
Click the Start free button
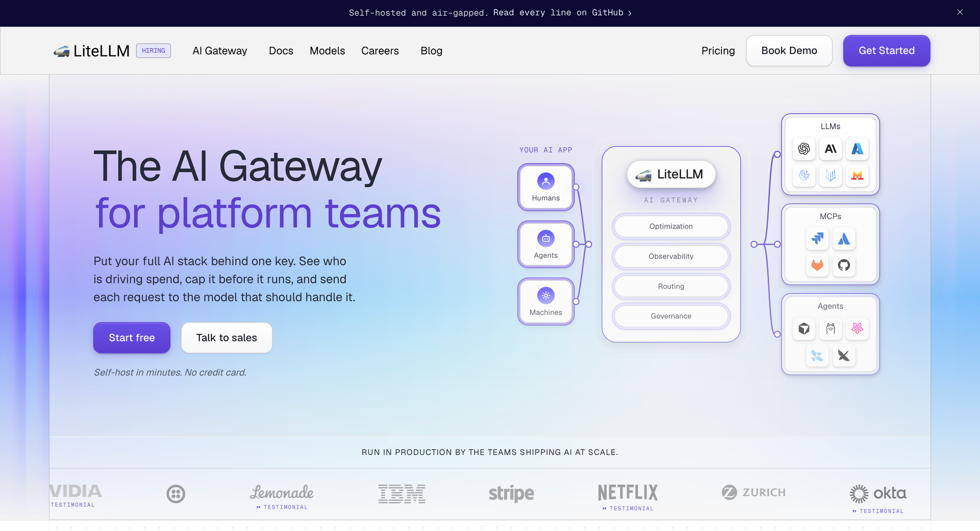pyautogui.click(x=132, y=338)
